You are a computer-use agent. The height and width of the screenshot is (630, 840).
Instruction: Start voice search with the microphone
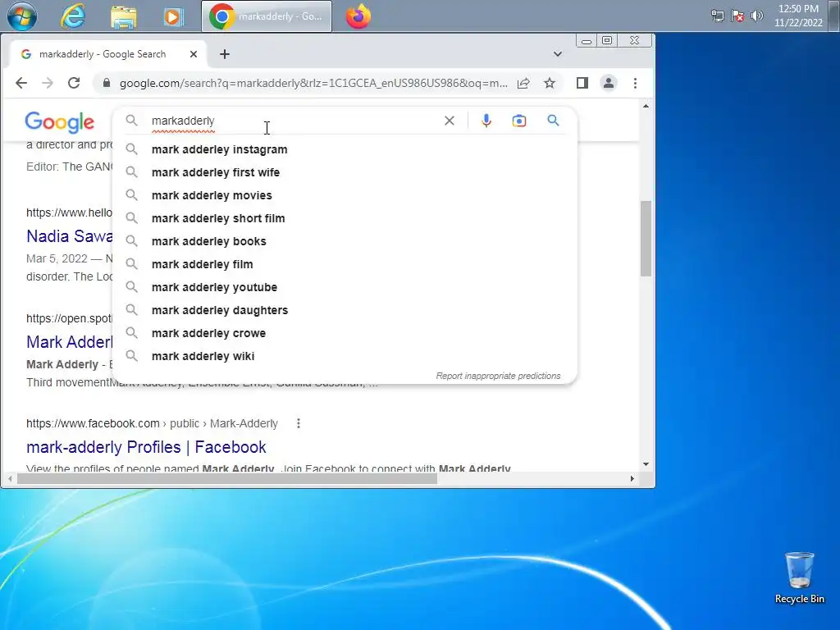(486, 121)
